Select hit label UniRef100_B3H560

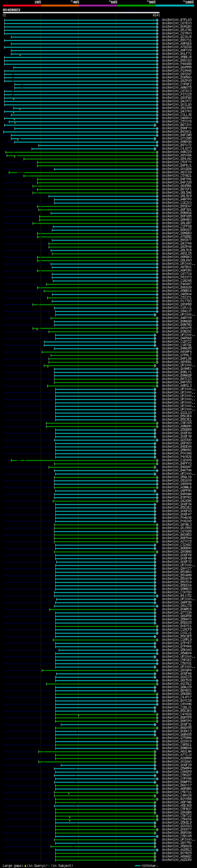(x=177, y=78)
